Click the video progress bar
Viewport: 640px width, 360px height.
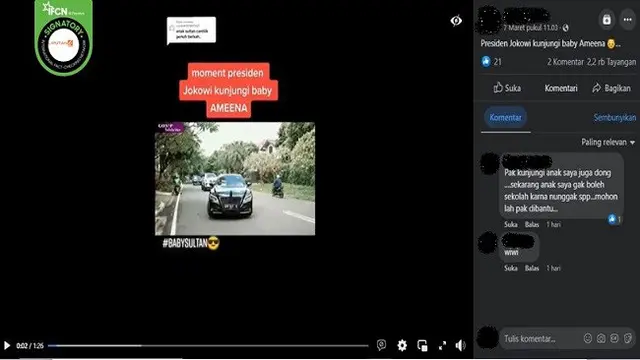coord(208,346)
